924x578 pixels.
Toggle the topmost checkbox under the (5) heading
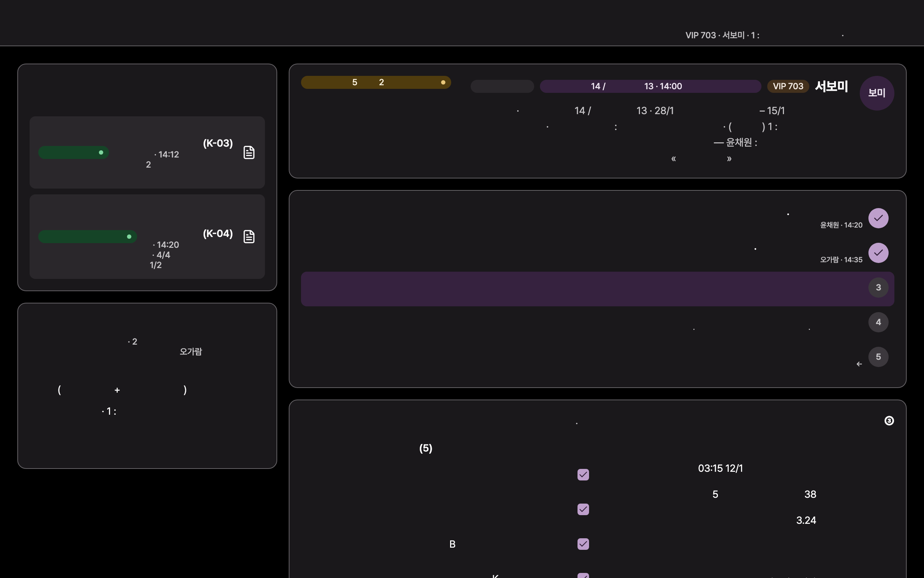(583, 474)
